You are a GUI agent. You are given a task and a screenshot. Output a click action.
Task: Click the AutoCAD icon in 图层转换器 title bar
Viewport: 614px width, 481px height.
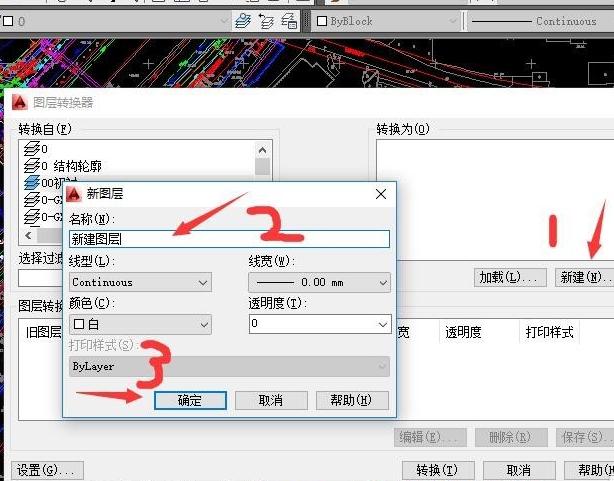point(20,103)
